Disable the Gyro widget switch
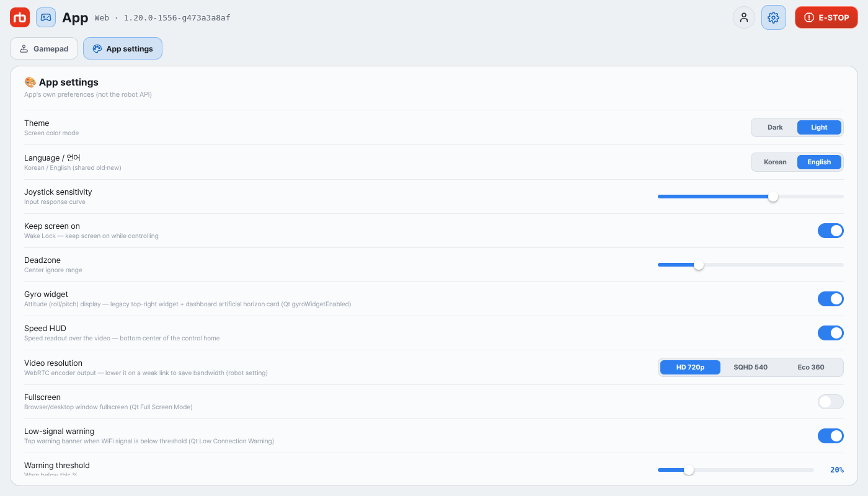The image size is (868, 496). 831,299
